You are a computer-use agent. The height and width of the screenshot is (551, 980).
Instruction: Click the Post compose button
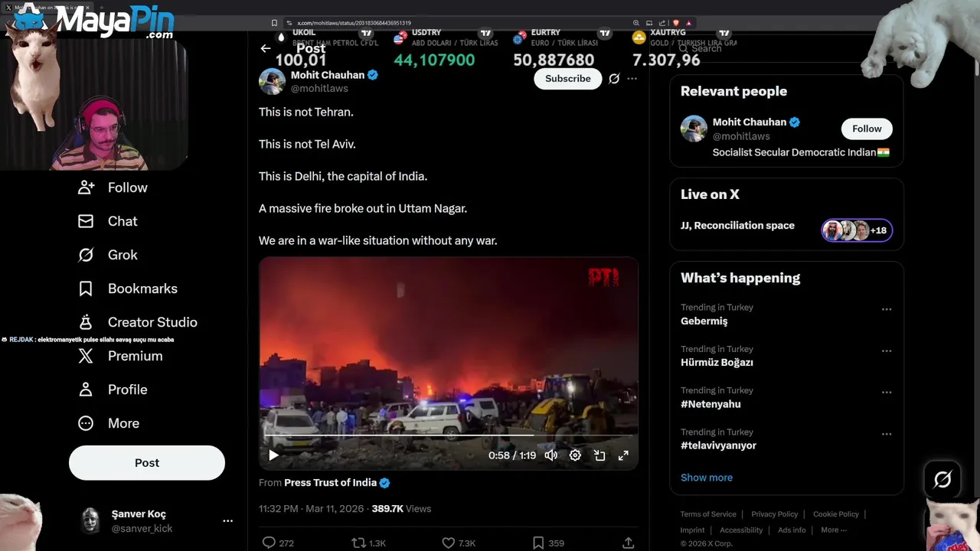[147, 463]
